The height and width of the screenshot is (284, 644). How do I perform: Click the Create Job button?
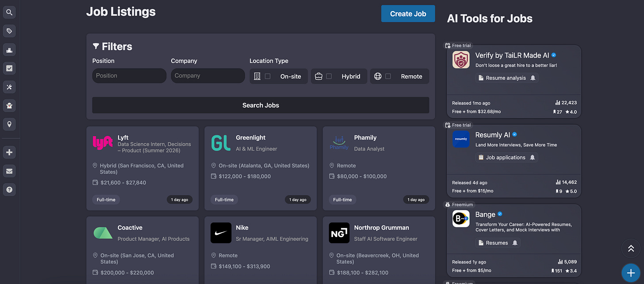pyautogui.click(x=408, y=14)
